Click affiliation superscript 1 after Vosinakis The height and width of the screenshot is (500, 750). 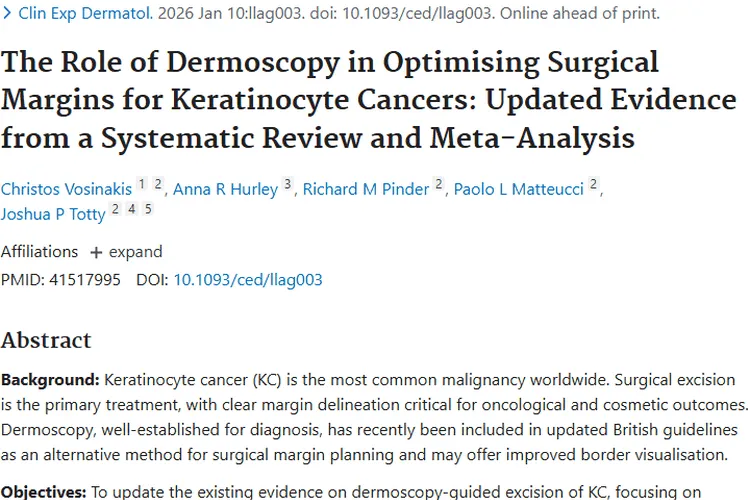click(x=142, y=184)
